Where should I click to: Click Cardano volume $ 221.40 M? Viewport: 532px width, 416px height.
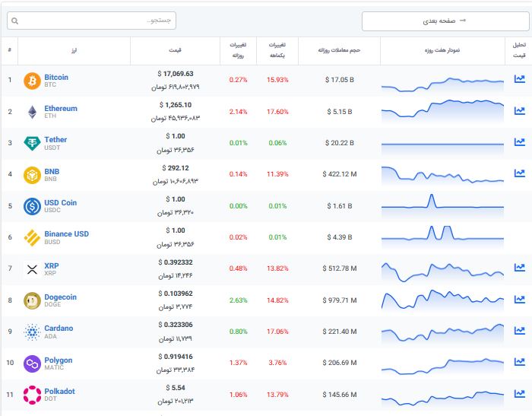[x=339, y=332]
